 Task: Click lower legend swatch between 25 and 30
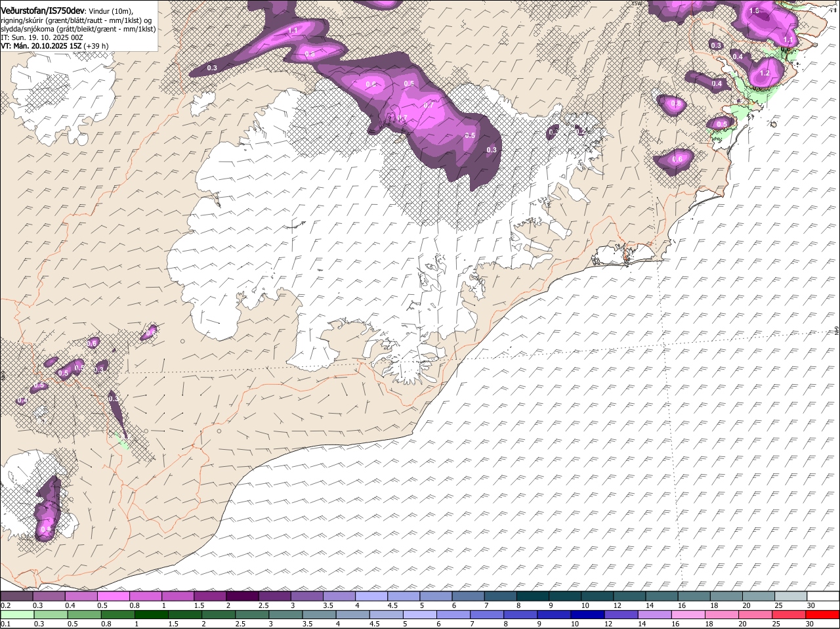click(790, 615)
